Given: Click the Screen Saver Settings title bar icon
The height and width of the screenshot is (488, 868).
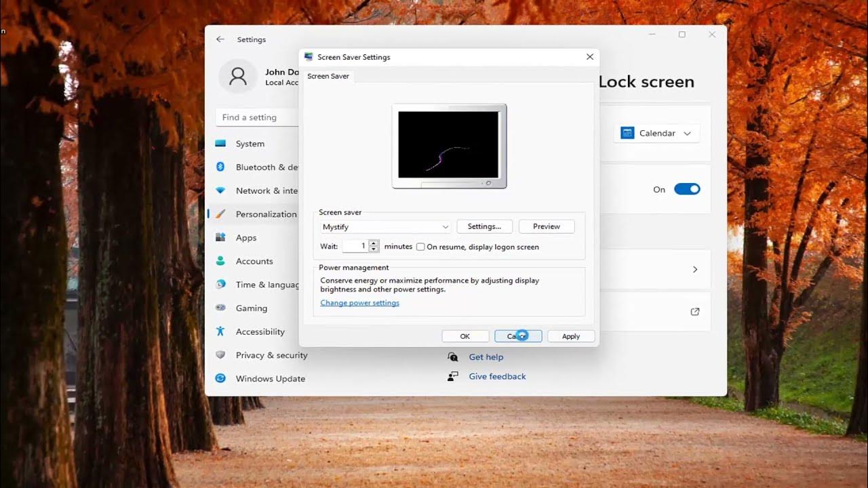Looking at the screenshot, I should tap(309, 57).
